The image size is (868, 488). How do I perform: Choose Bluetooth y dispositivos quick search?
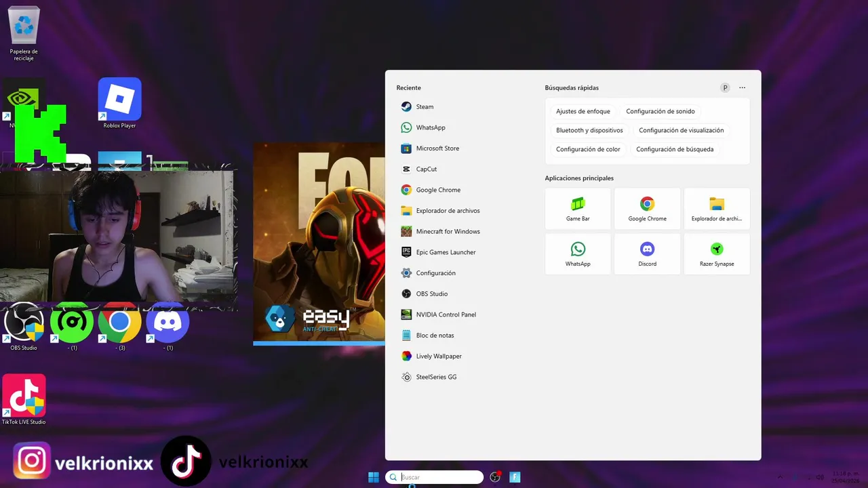pos(589,130)
